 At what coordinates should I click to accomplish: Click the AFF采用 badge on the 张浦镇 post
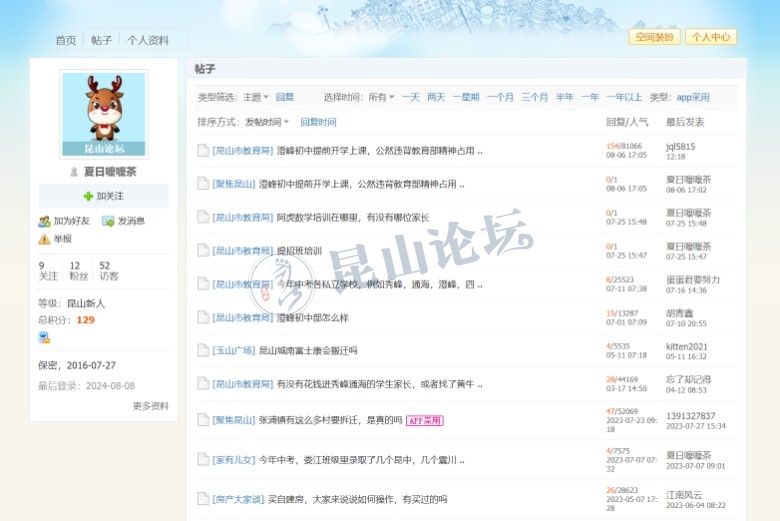click(424, 421)
